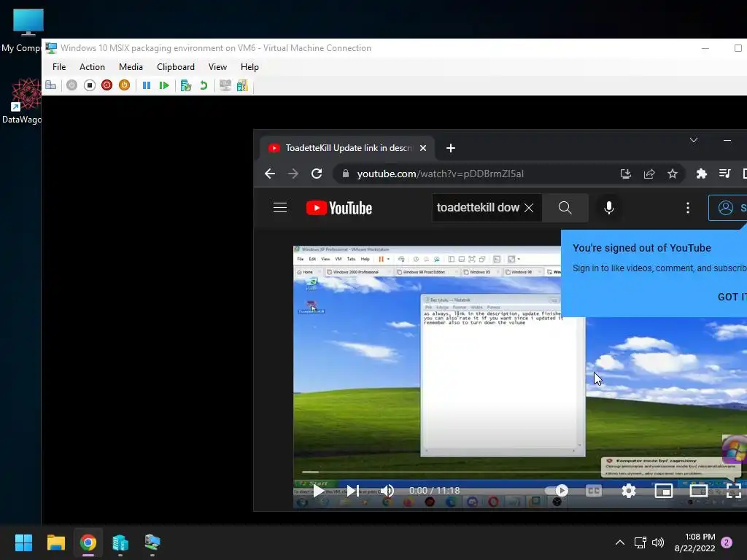
Task: Click the green Reset/Resume VM icon
Action: pos(164,85)
